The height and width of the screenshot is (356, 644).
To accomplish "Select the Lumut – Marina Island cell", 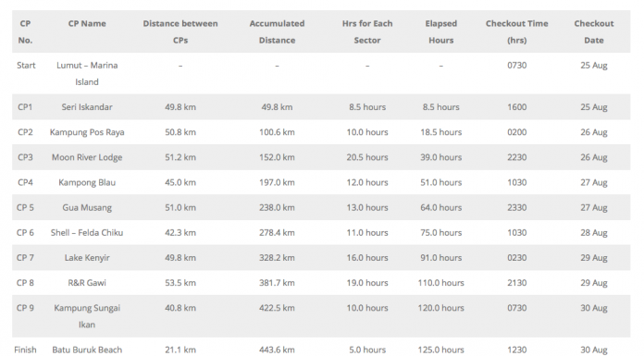I will [x=87, y=73].
